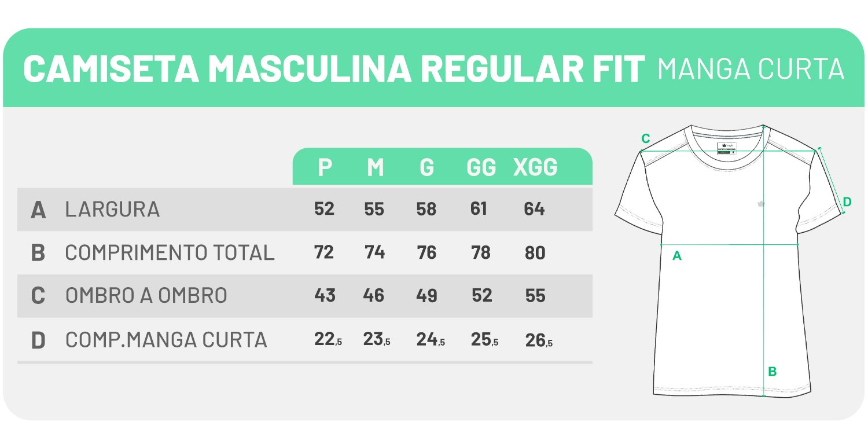The width and height of the screenshot is (868, 440).
Task: Click the G size column header
Action: [x=426, y=168]
